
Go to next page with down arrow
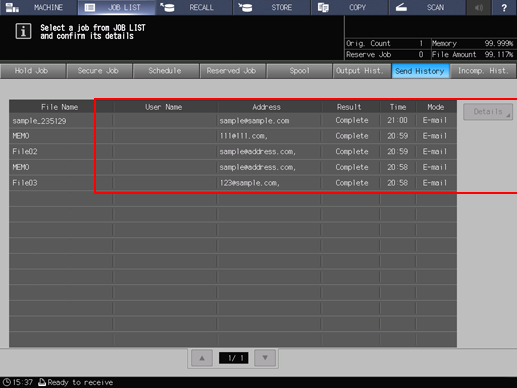[x=265, y=358]
